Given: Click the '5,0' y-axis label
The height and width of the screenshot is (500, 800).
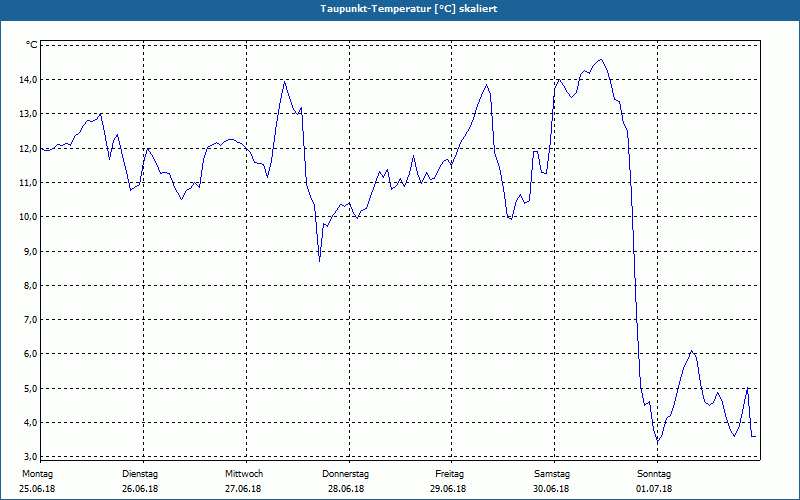Looking at the screenshot, I should pyautogui.click(x=31, y=389).
